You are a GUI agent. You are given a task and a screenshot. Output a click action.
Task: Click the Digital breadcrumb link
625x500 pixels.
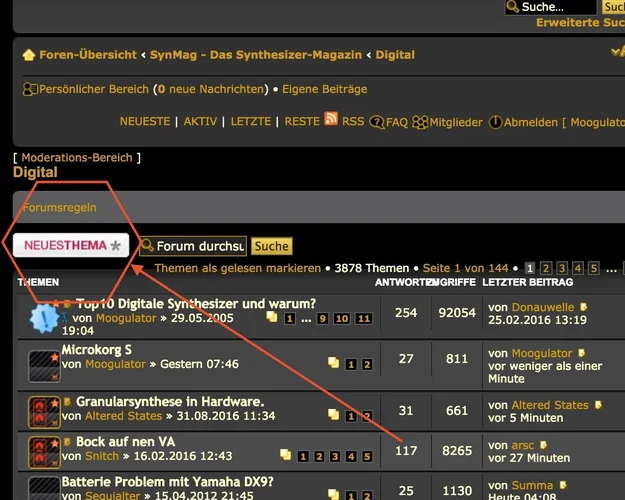pos(395,55)
